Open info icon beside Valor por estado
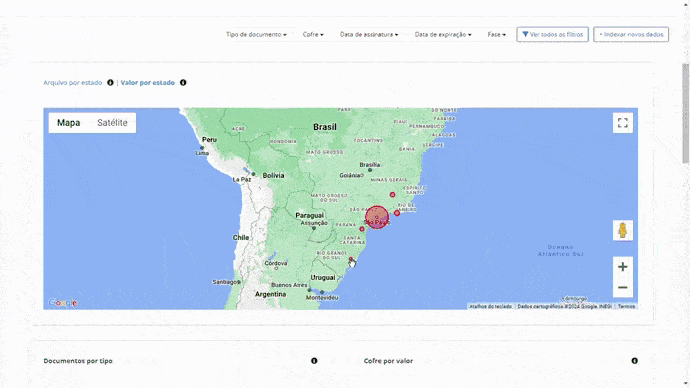This screenshot has width=690, height=388. pos(183,83)
